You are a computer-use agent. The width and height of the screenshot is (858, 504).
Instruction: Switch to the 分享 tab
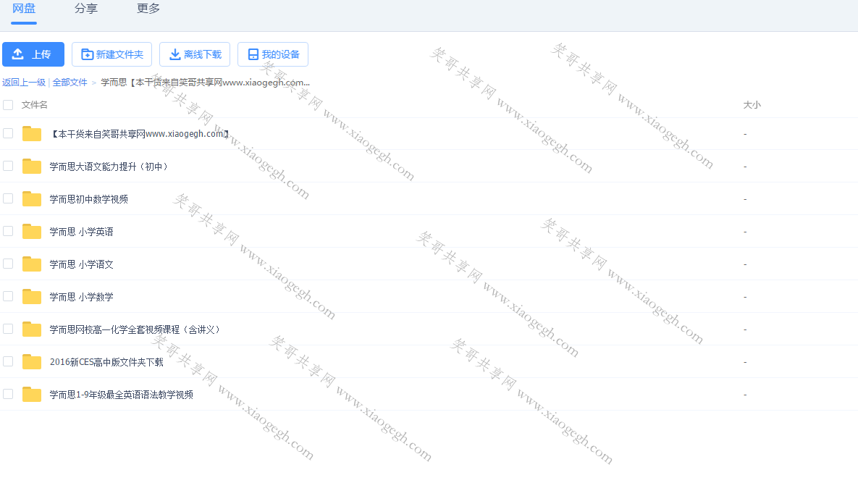(86, 9)
